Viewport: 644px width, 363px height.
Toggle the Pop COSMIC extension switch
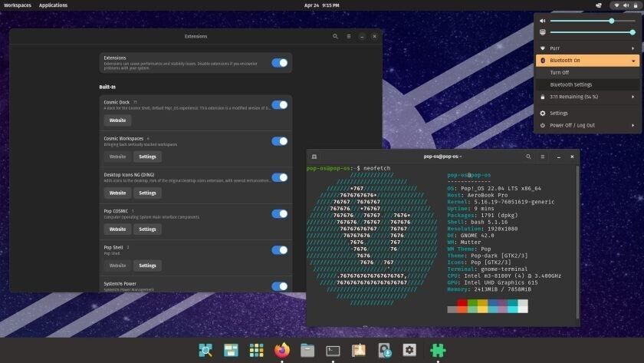(x=280, y=214)
